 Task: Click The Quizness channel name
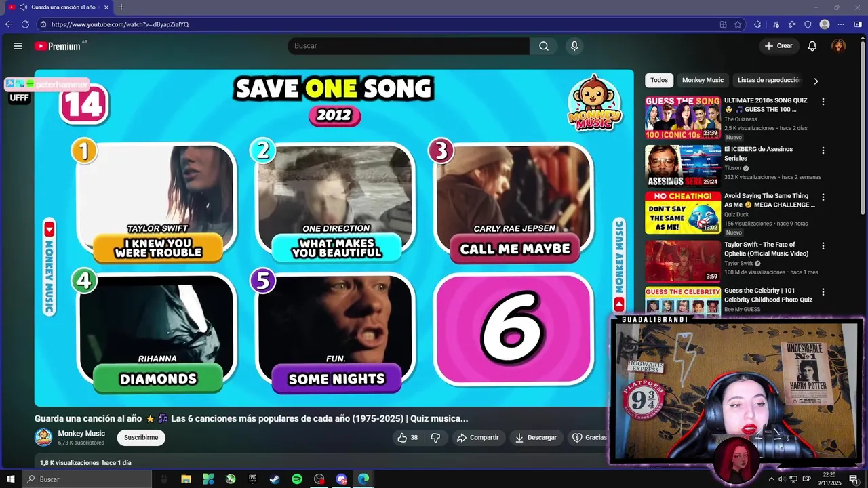tap(741, 119)
